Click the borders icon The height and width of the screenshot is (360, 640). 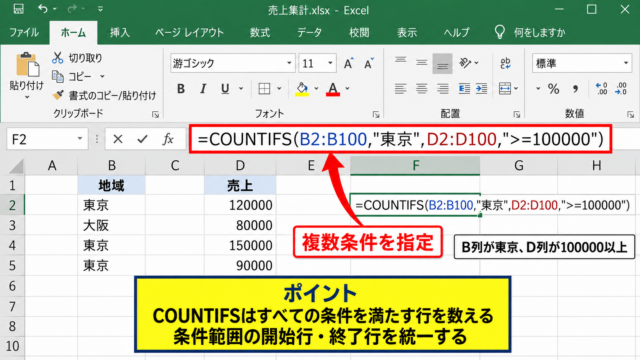pos(264,89)
